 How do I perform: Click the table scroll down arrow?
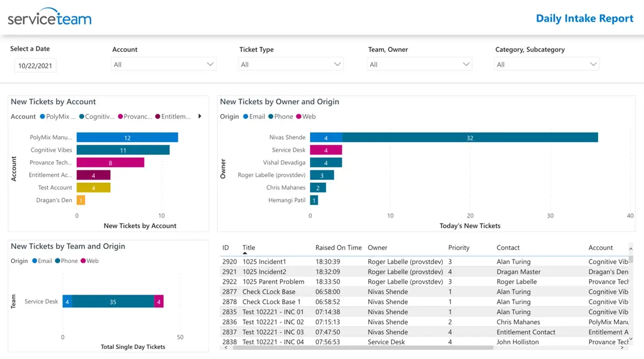[x=630, y=339]
